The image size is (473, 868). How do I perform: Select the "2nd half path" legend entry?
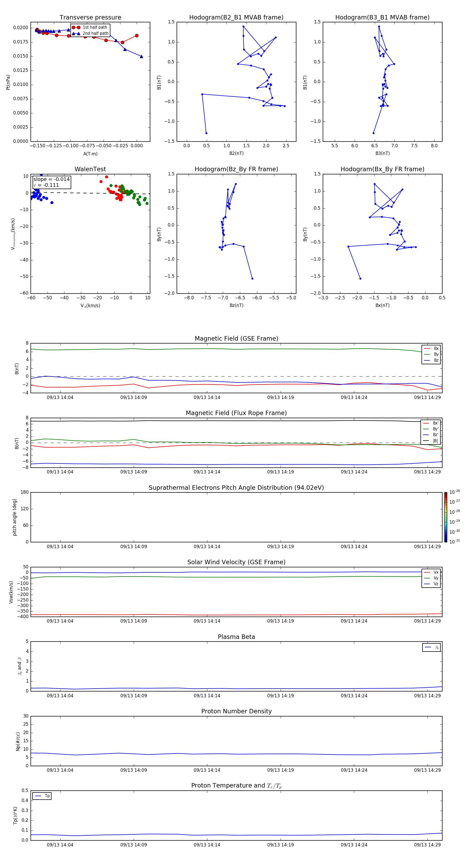click(x=90, y=33)
